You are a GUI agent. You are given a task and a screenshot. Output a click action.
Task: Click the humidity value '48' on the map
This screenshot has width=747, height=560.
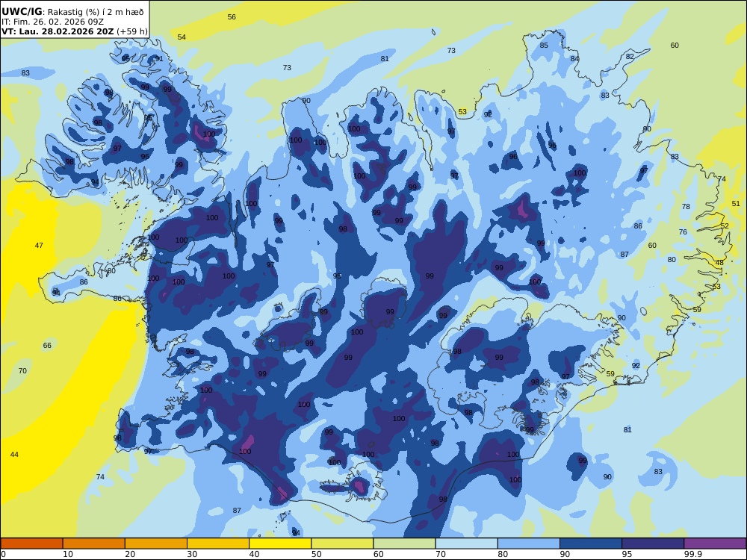(719, 263)
